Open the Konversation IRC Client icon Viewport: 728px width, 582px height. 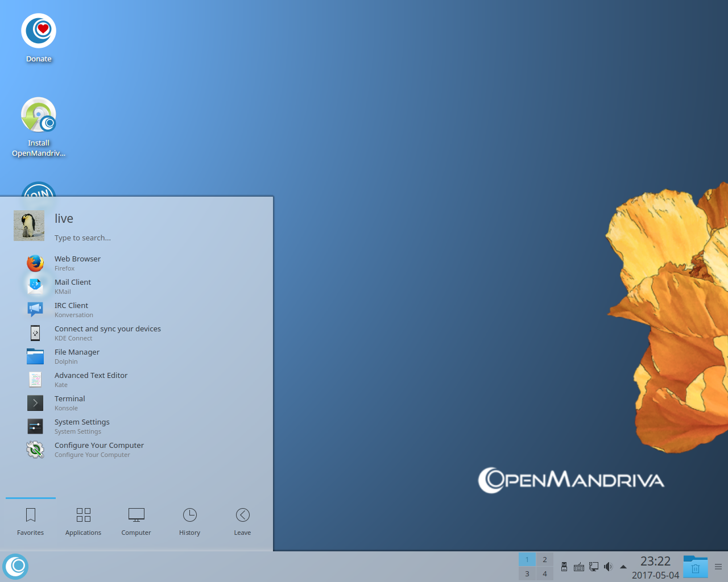35,309
